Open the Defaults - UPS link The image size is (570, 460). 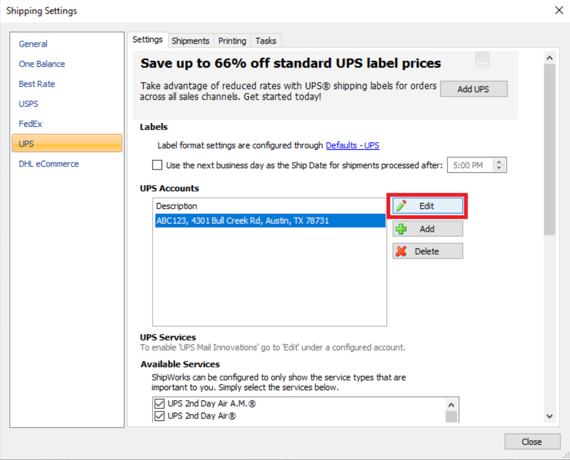tap(352, 145)
